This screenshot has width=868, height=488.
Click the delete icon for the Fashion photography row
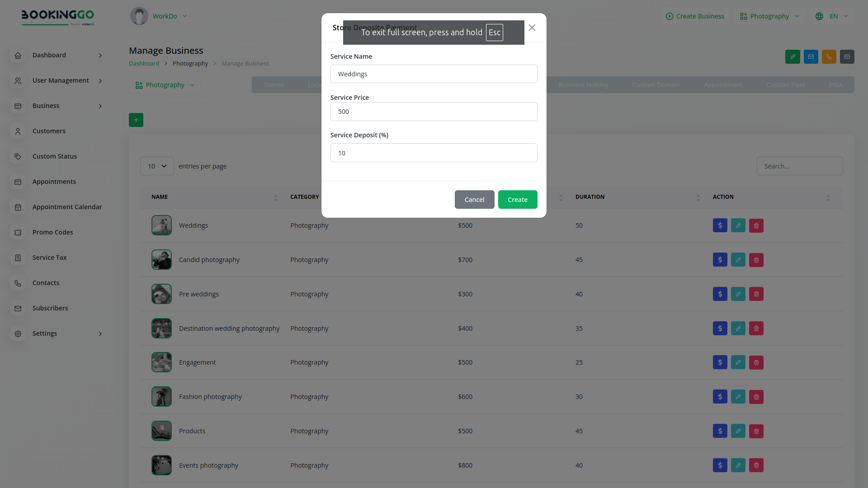coord(756,397)
